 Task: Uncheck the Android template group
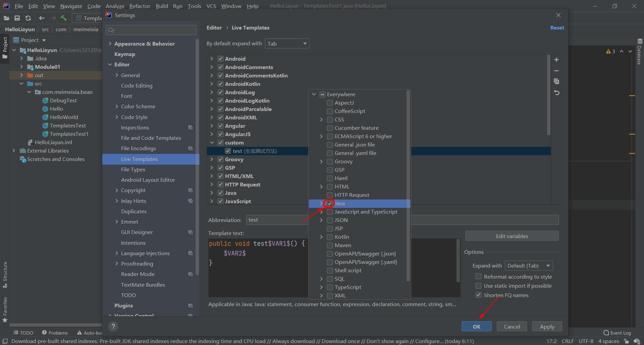click(220, 59)
